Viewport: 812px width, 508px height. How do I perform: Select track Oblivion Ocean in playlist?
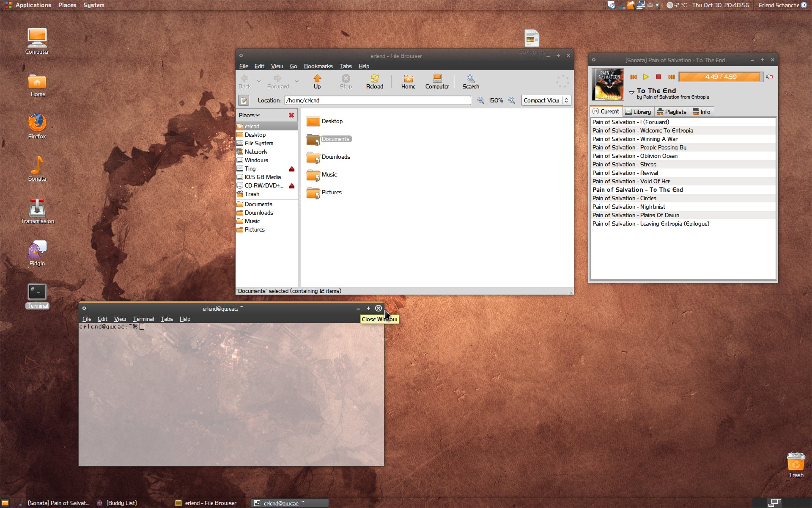click(x=683, y=156)
